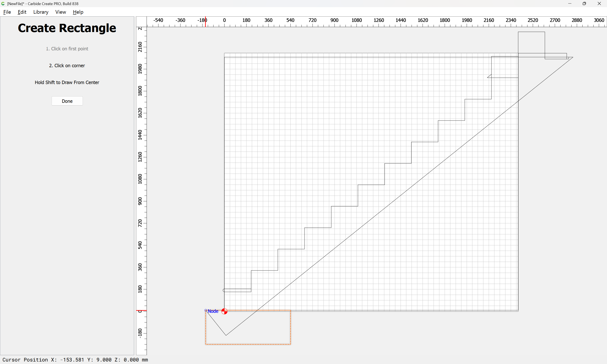The height and width of the screenshot is (364, 607).
Task: Click the '2. Click on corner' instruction text
Action: click(67, 66)
